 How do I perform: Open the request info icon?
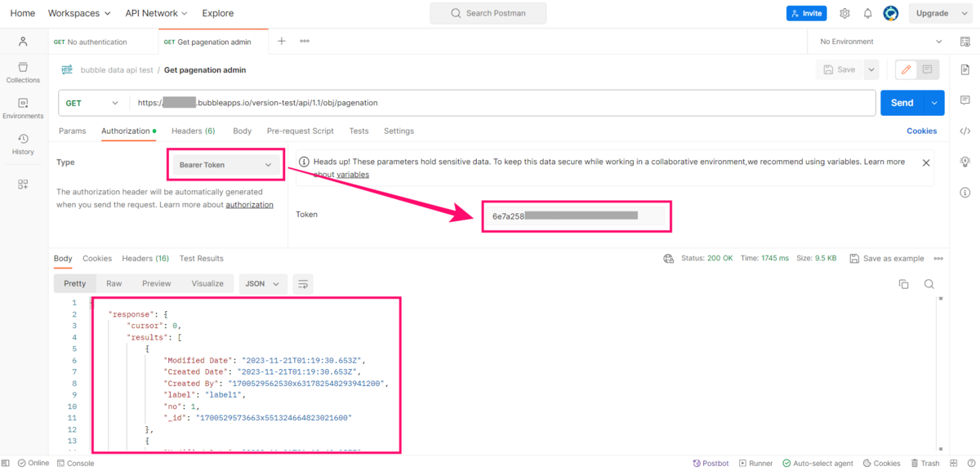(964, 193)
